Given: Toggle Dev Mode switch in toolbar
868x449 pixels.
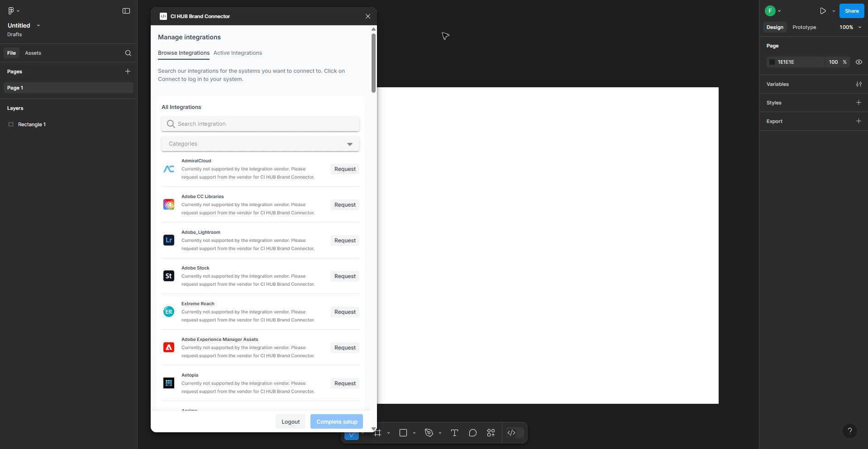Looking at the screenshot, I should coord(515,433).
